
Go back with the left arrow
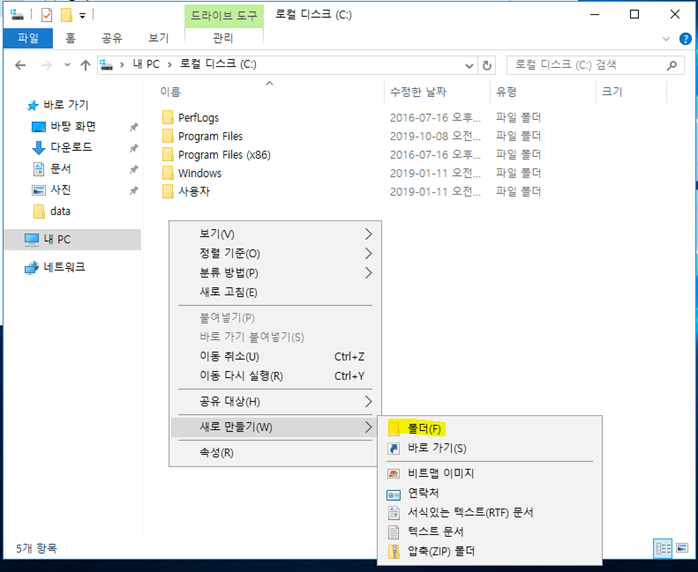tap(20, 65)
